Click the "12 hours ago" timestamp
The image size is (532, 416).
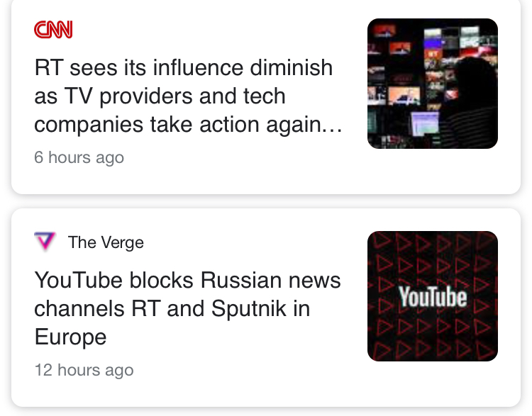point(84,370)
